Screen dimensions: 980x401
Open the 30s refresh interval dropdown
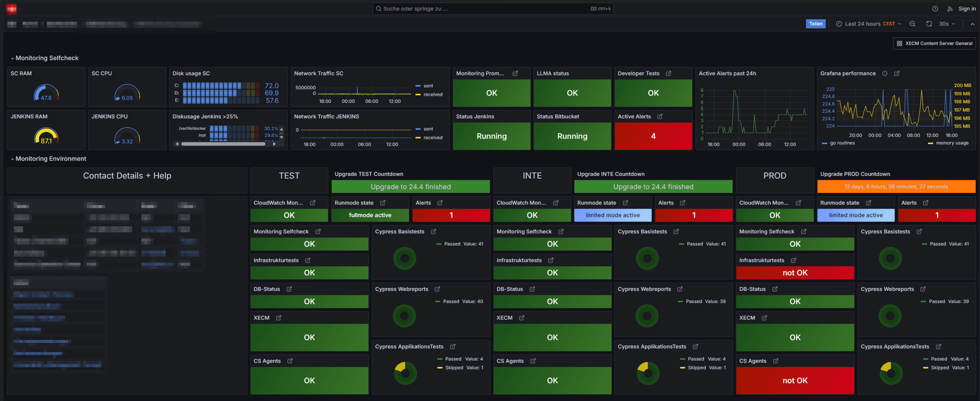[x=947, y=24]
